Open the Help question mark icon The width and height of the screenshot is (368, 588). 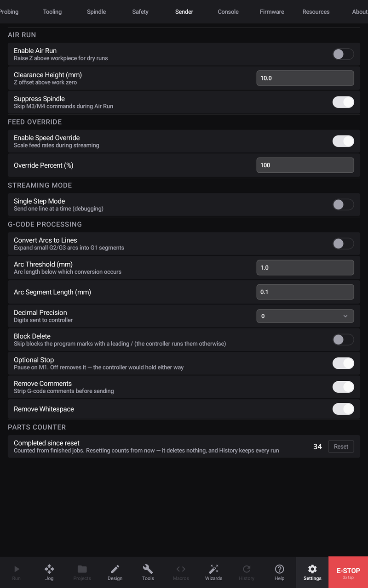point(279,569)
